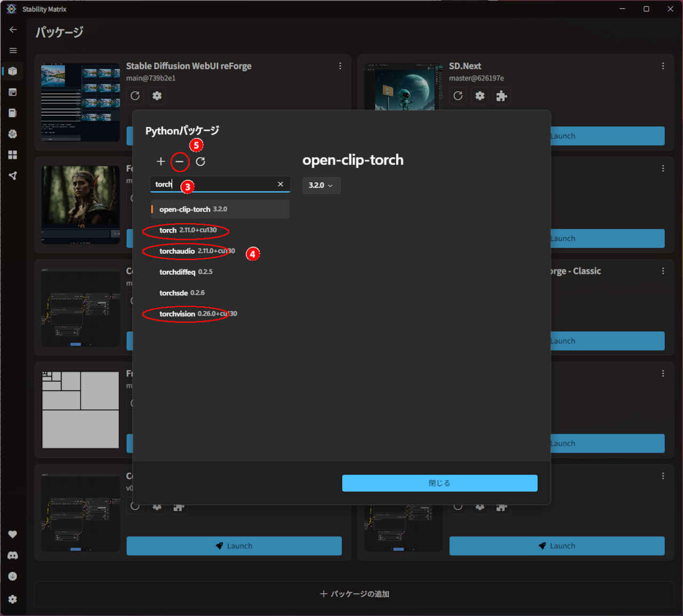Click the Stable Diffusion WebUI reForge title
This screenshot has width=683, height=616.
coord(189,66)
